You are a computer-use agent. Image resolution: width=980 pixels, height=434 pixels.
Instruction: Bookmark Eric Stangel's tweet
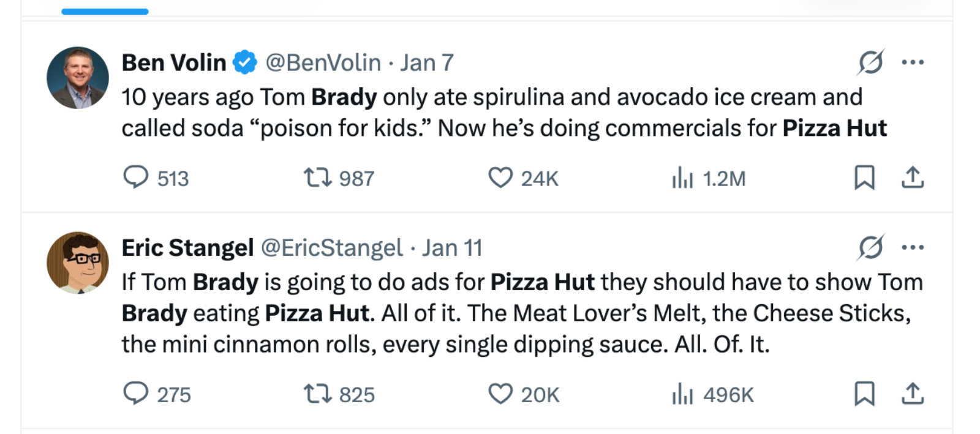pyautogui.click(x=865, y=395)
